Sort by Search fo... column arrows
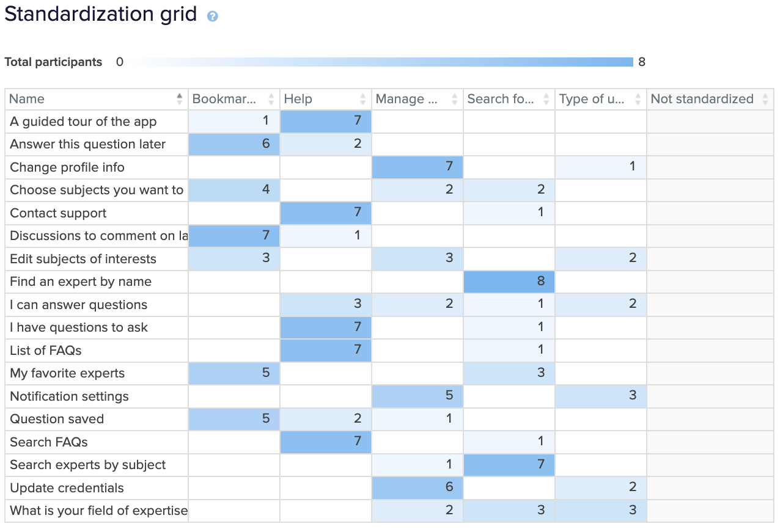 pyautogui.click(x=546, y=99)
